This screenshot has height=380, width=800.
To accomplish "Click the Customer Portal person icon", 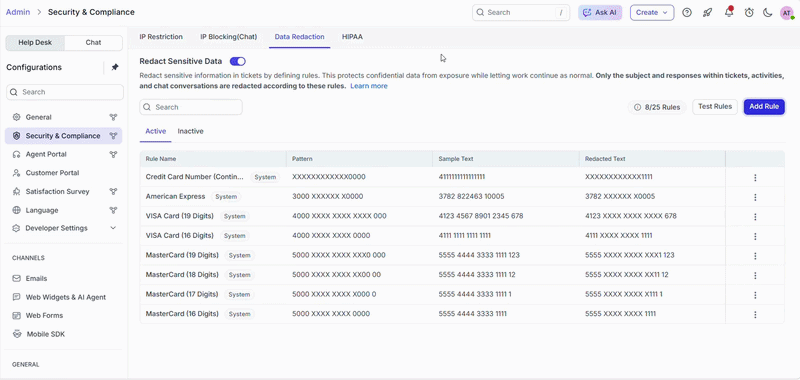I will tap(16, 173).
